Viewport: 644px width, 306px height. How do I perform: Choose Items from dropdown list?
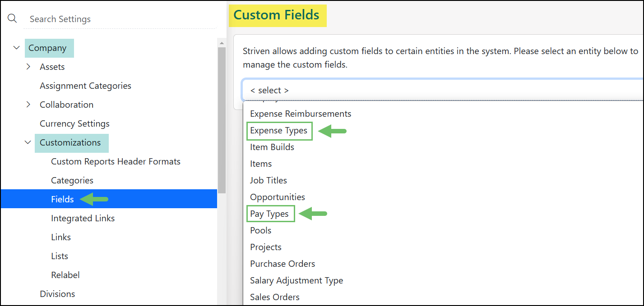click(261, 164)
